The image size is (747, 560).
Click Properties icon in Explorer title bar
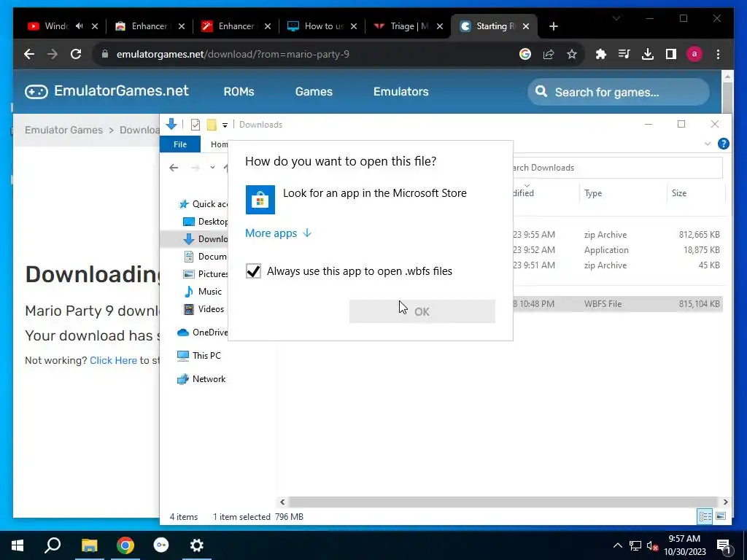tap(196, 125)
